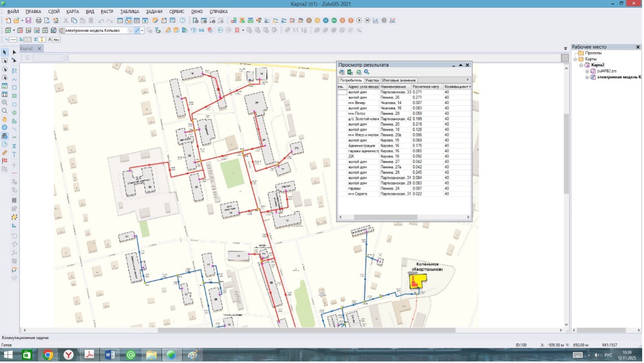Select the Pan hand tool
The image size is (644, 363).
coord(5,119)
